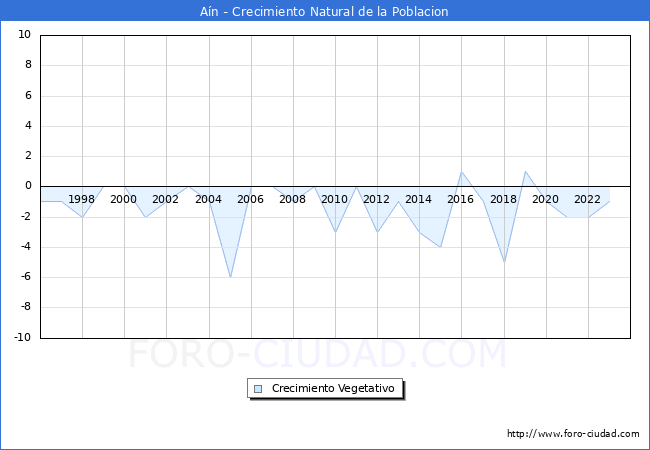Click the y-axis label 10
This screenshot has width=650, height=450.
[x=24, y=34]
